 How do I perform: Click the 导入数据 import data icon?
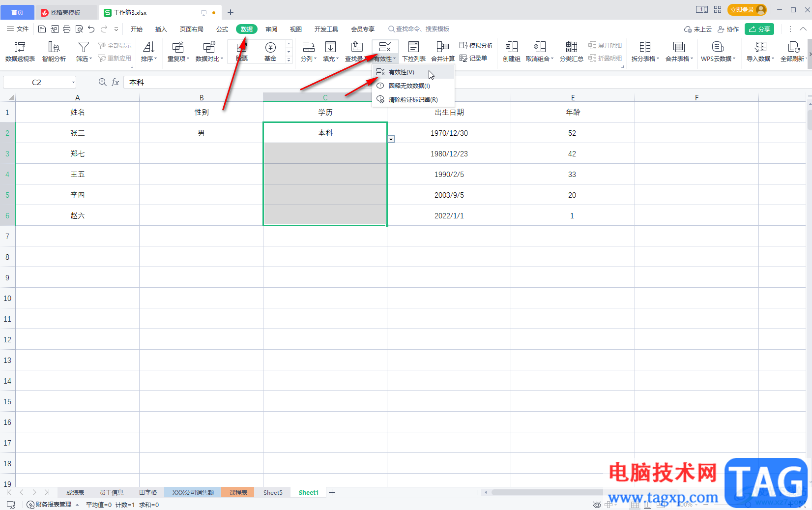click(x=760, y=47)
